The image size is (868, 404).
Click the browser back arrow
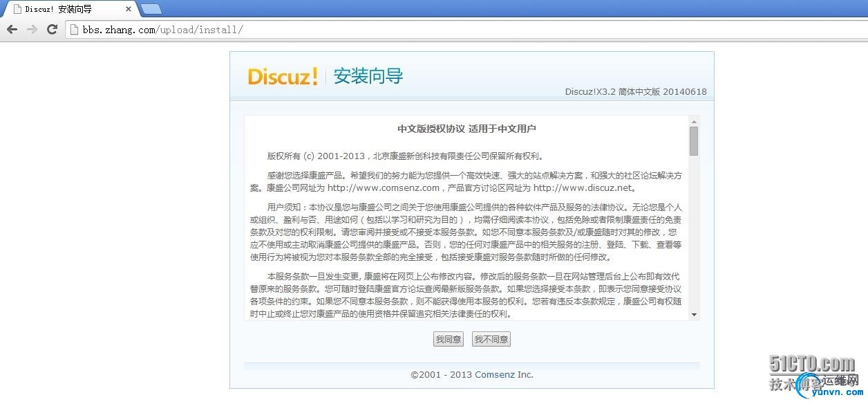coord(12,29)
